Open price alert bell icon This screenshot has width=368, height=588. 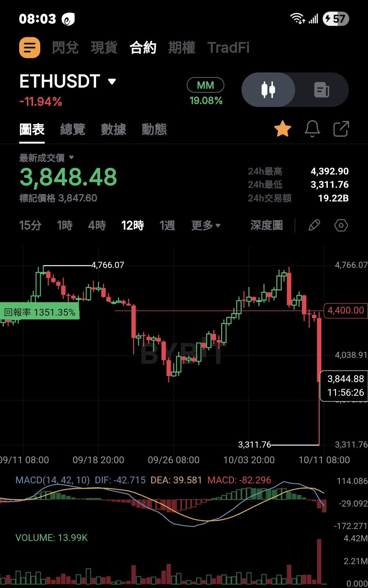[x=312, y=129]
